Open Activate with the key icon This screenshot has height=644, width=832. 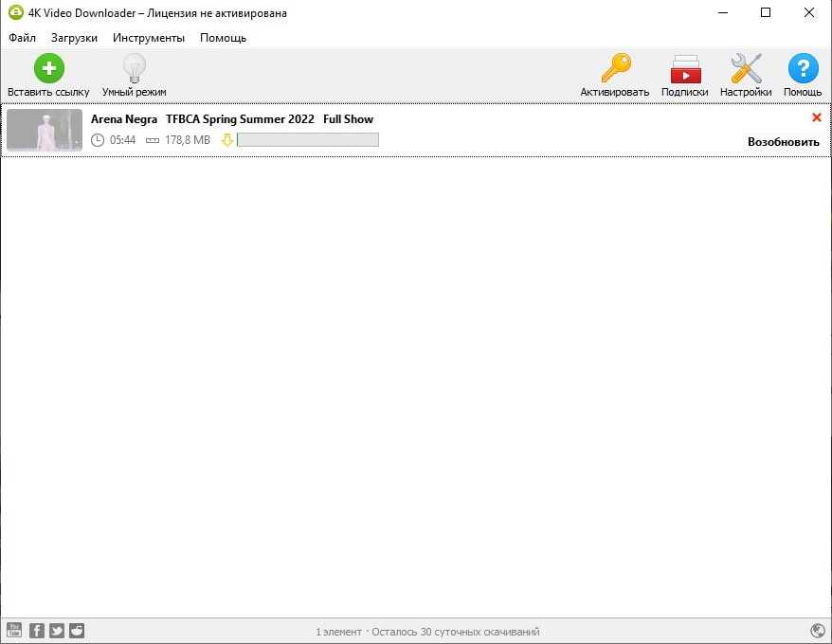point(615,69)
